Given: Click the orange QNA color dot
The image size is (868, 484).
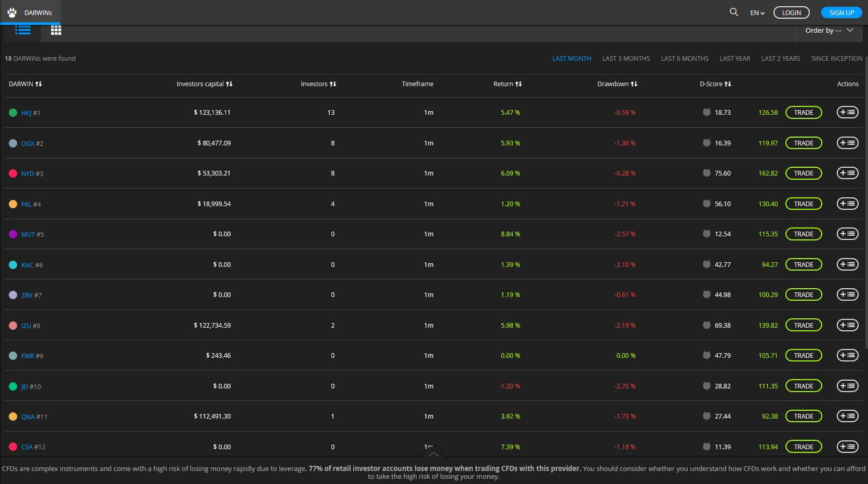Looking at the screenshot, I should tap(13, 416).
